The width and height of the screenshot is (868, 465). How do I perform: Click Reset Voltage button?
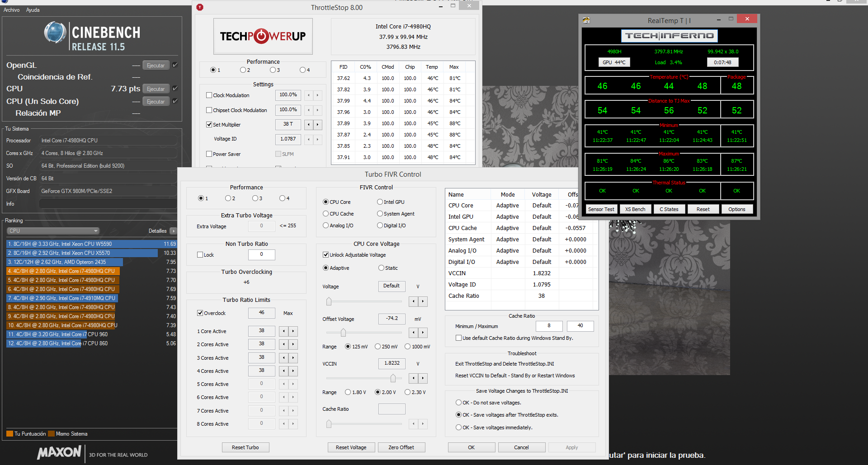coord(351,447)
